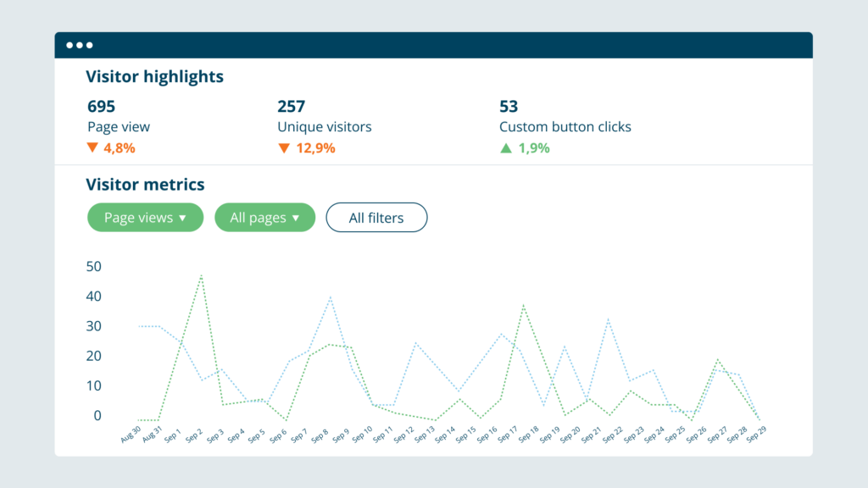The width and height of the screenshot is (868, 488).
Task: Click the blue line's spike on Sep 22
Action: [610, 320]
